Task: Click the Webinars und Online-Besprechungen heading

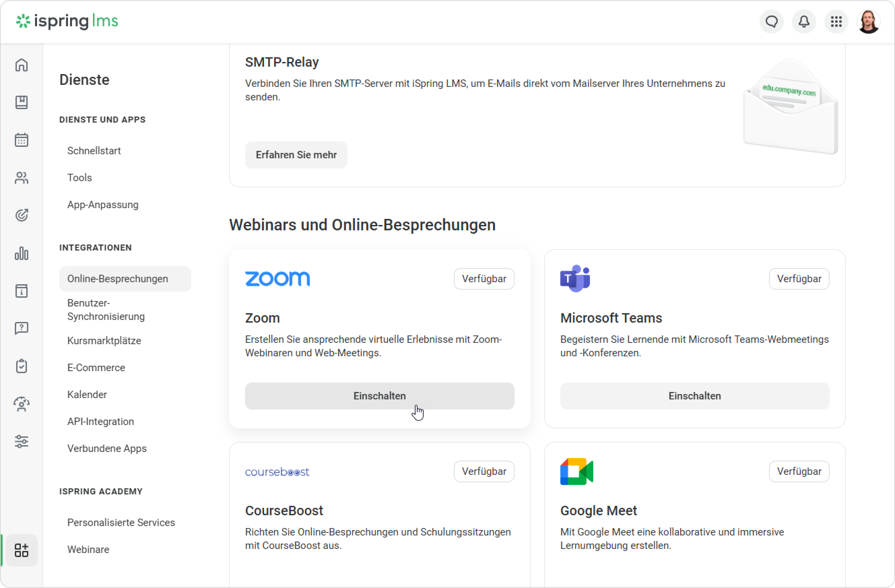Action: pyautogui.click(x=363, y=225)
